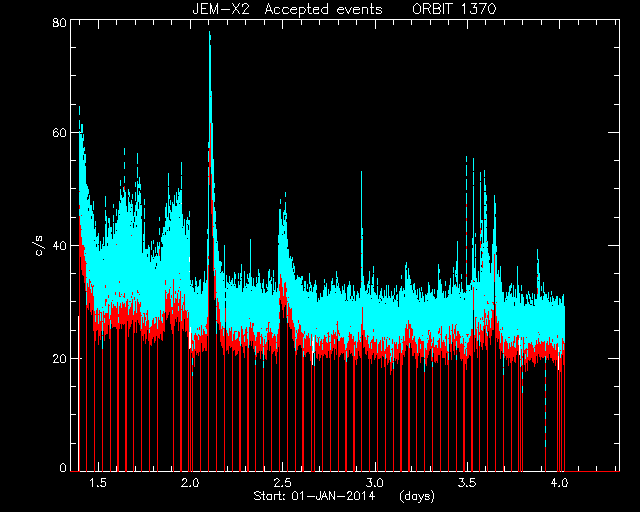
Task: Click the x-axis tick label 4.0
Action: 559,483
